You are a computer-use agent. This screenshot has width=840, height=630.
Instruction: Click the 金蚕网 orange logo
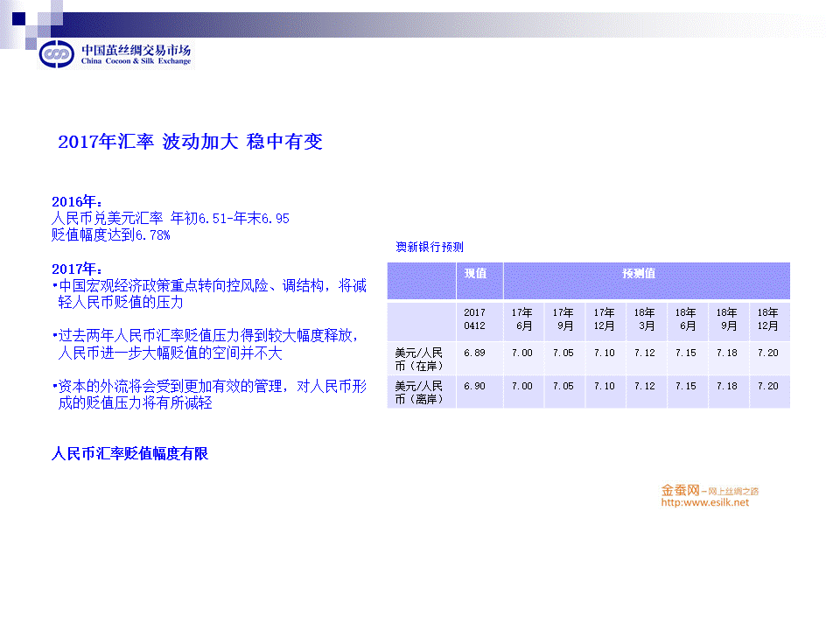point(682,490)
